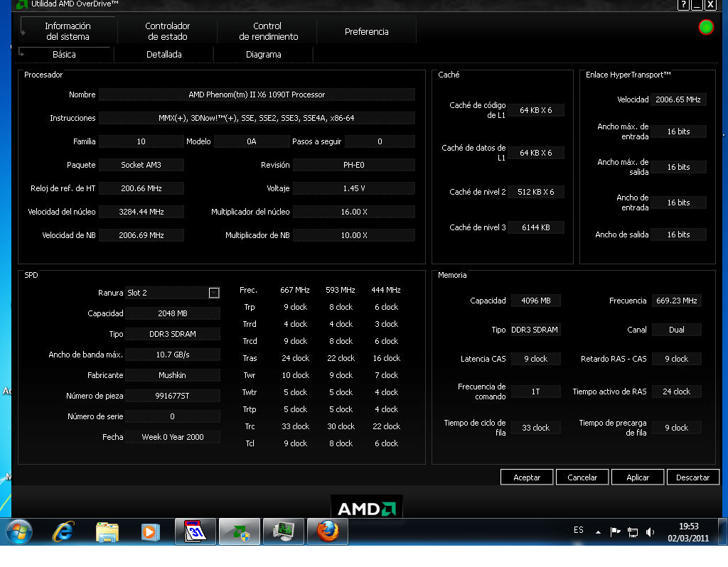This screenshot has width=728, height=567.
Task: Click Tiempo activo de RAS value 24 clock
Action: (677, 391)
